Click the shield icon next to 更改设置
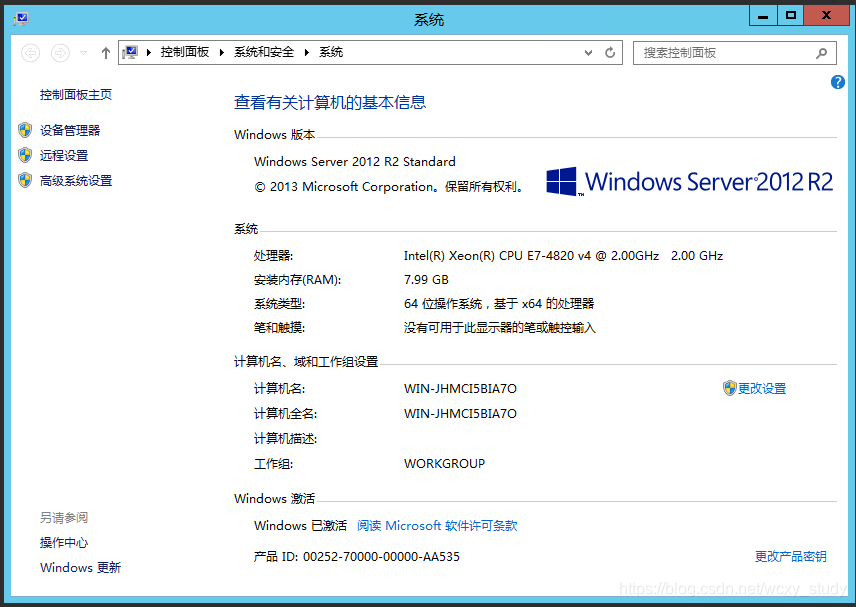This screenshot has height=607, width=856. (x=730, y=388)
